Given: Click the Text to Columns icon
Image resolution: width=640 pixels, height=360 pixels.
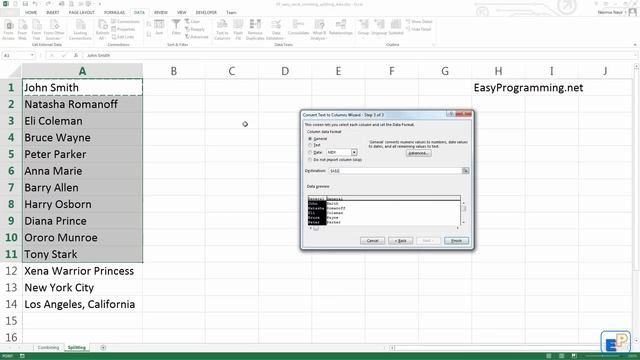Looking at the screenshot, I should tap(222, 29).
